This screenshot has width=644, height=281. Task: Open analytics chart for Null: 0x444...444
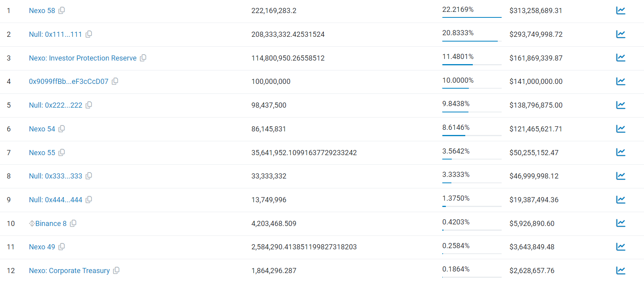621,199
